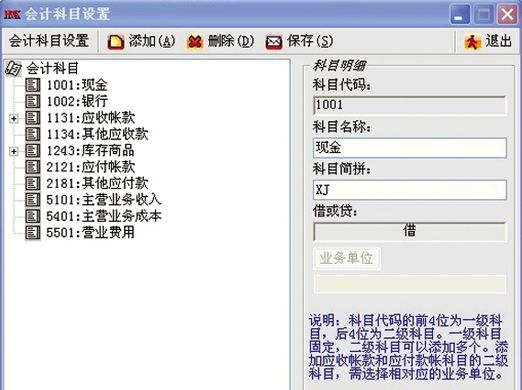Select 5401:主营业务成本 account
Viewport: 522px width, 390px height.
[x=104, y=216]
